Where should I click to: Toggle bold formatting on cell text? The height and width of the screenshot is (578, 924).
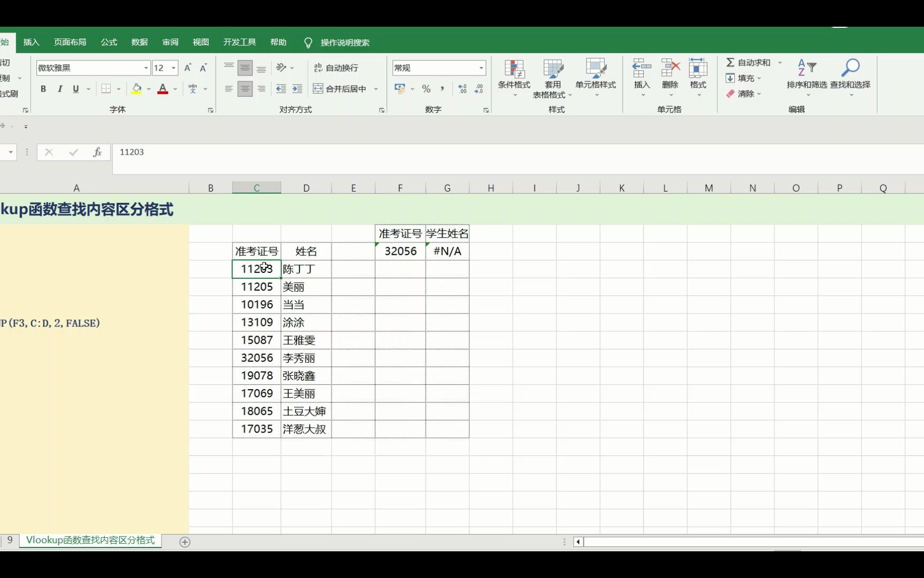(43, 89)
